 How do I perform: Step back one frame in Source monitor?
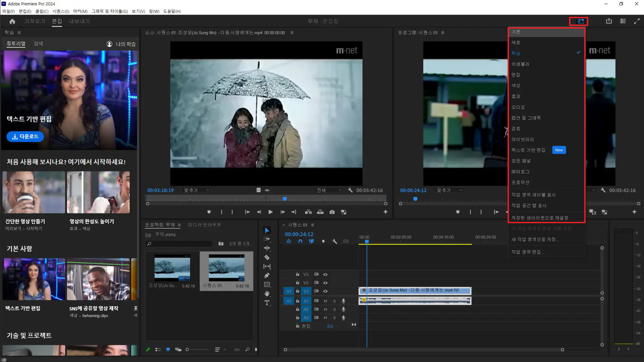259,212
